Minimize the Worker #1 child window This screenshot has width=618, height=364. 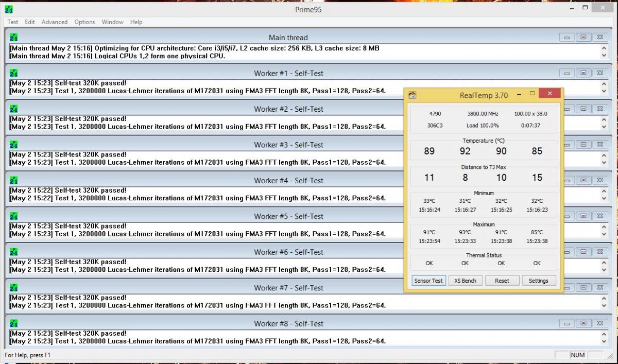[566, 73]
